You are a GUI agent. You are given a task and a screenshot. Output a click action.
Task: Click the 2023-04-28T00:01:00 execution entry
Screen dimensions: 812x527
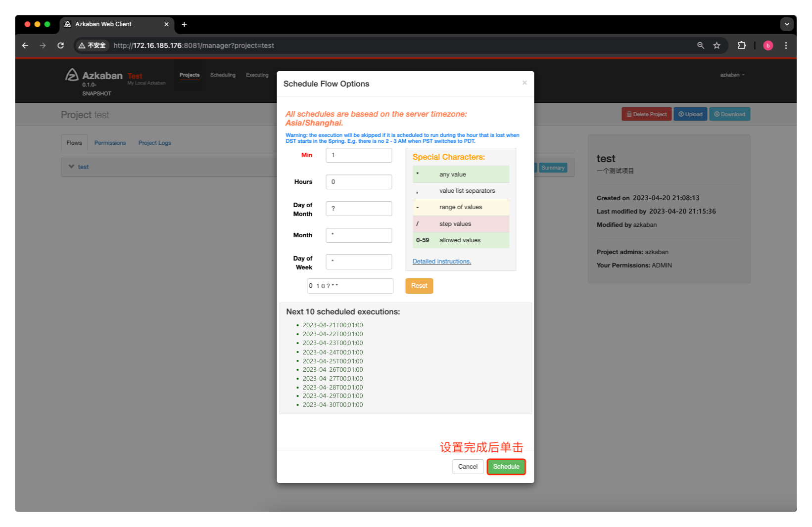point(333,388)
